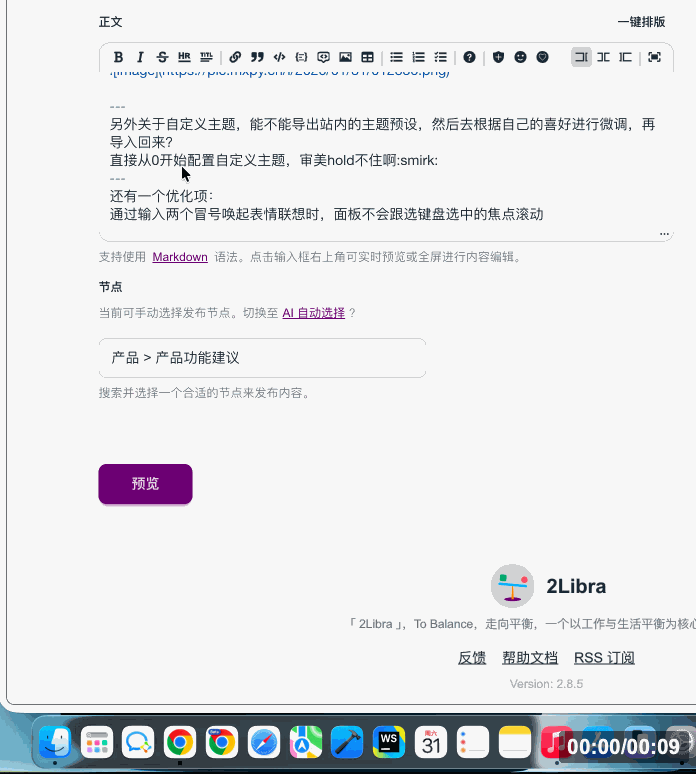Image resolution: width=696 pixels, height=774 pixels.
Task: Click the insert image icon
Action: (345, 58)
